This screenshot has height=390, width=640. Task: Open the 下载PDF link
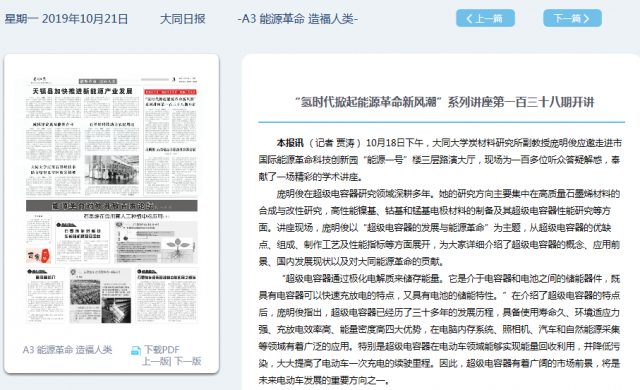coord(162,350)
